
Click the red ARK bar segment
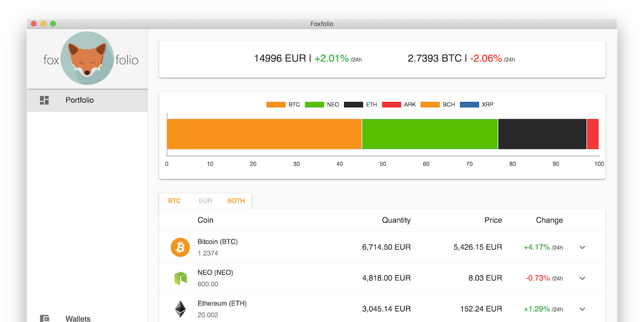click(x=593, y=134)
